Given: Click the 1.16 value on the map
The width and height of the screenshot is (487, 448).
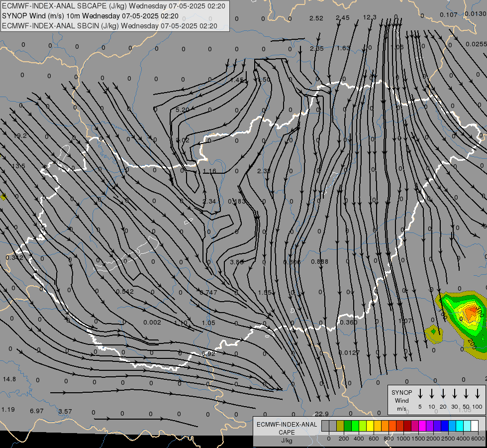Looking at the screenshot, I should [x=209, y=171].
